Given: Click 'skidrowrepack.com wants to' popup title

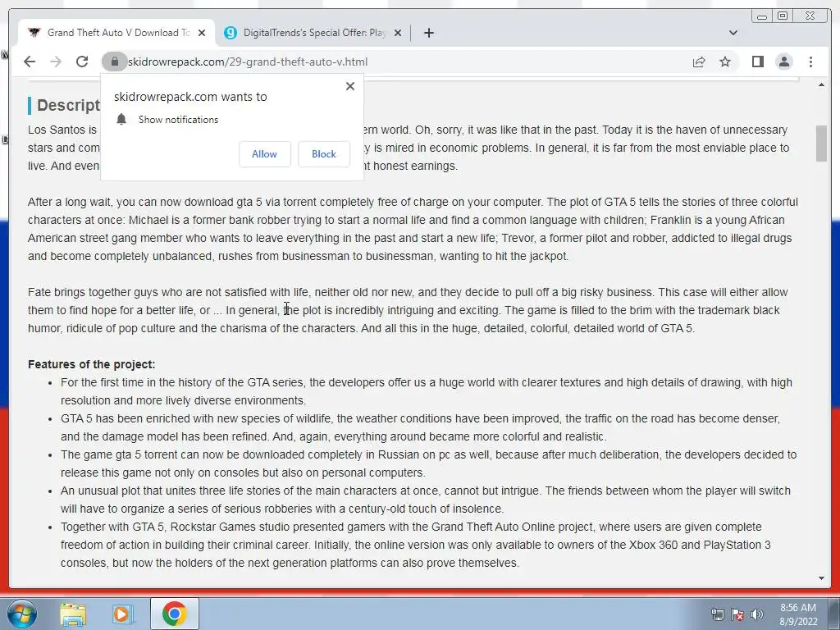Looking at the screenshot, I should (x=190, y=97).
